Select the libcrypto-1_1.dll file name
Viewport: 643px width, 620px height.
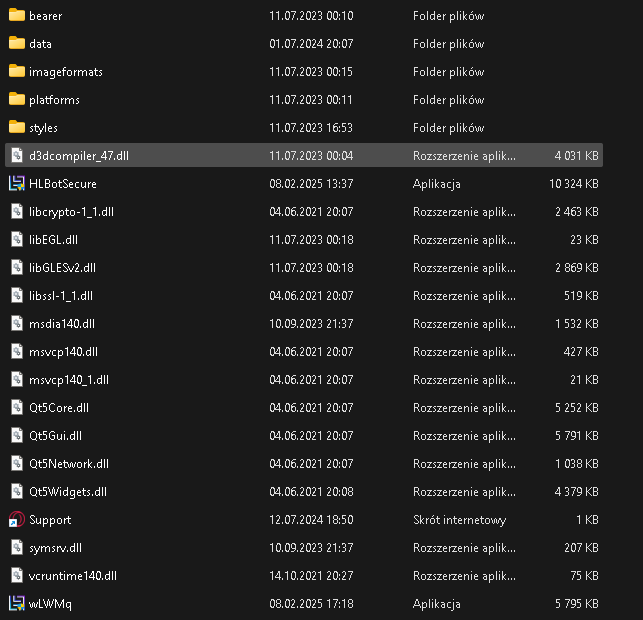71,212
